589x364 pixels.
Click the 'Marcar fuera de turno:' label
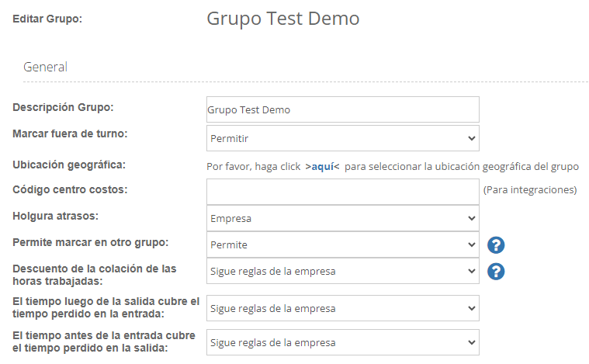70,133
